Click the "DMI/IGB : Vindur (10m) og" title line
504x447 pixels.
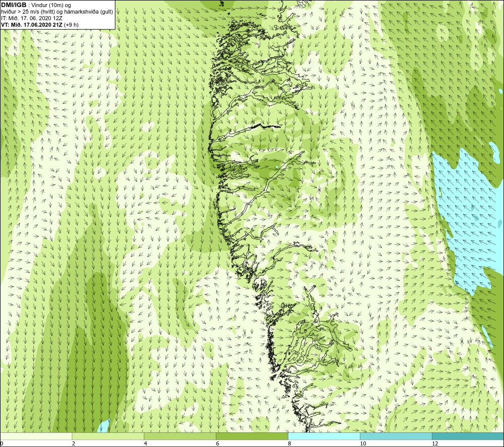pos(36,5)
